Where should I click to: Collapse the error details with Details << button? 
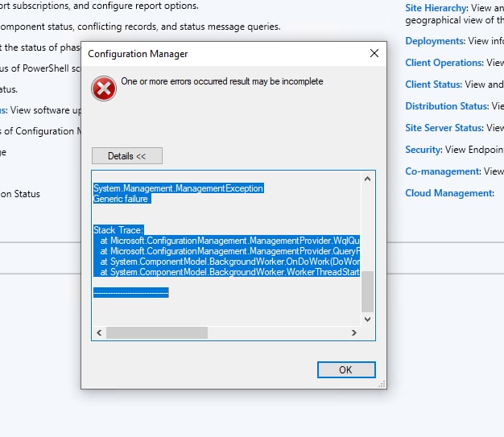(127, 156)
